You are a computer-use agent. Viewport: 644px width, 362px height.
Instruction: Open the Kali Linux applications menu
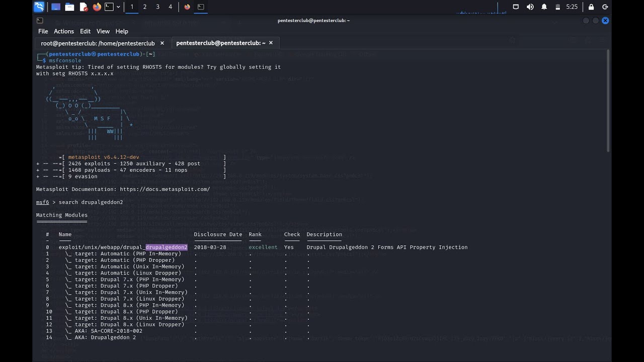tap(39, 7)
